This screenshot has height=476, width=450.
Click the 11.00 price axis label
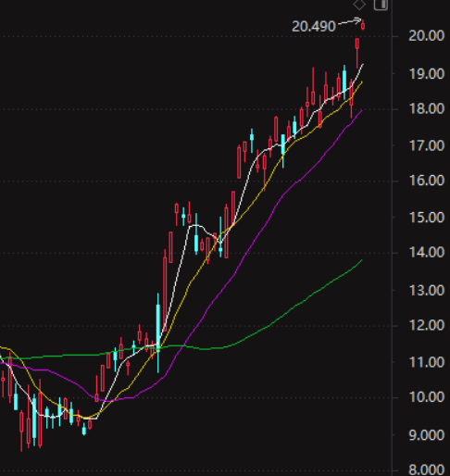427,362
